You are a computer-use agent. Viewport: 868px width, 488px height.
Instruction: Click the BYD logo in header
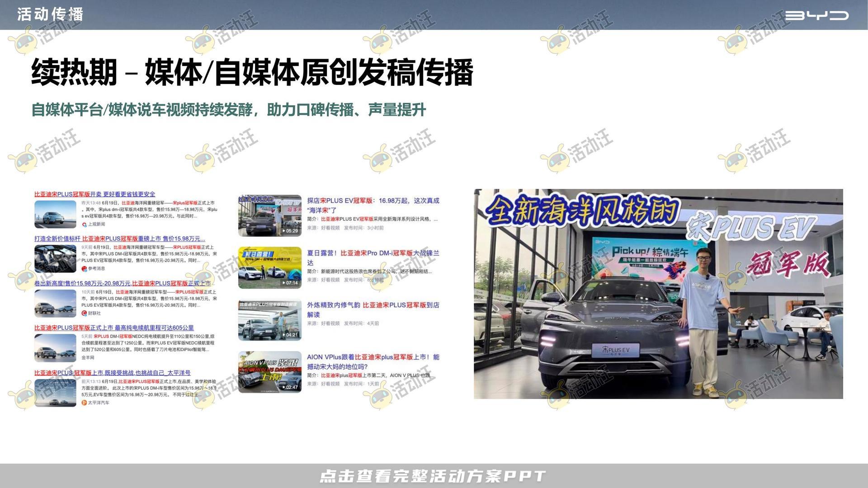click(x=816, y=15)
